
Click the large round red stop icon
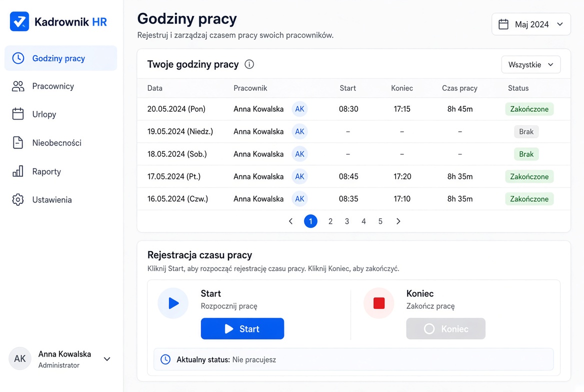click(x=379, y=303)
